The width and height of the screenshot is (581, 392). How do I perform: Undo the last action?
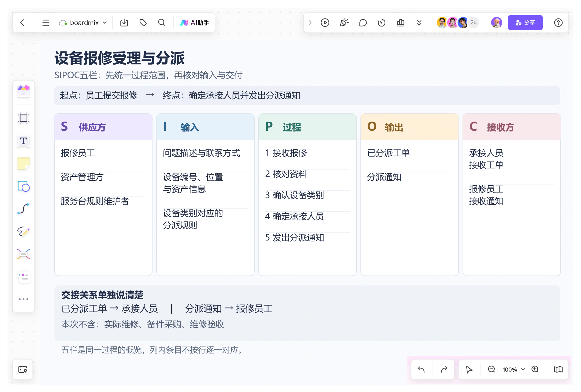point(421,370)
